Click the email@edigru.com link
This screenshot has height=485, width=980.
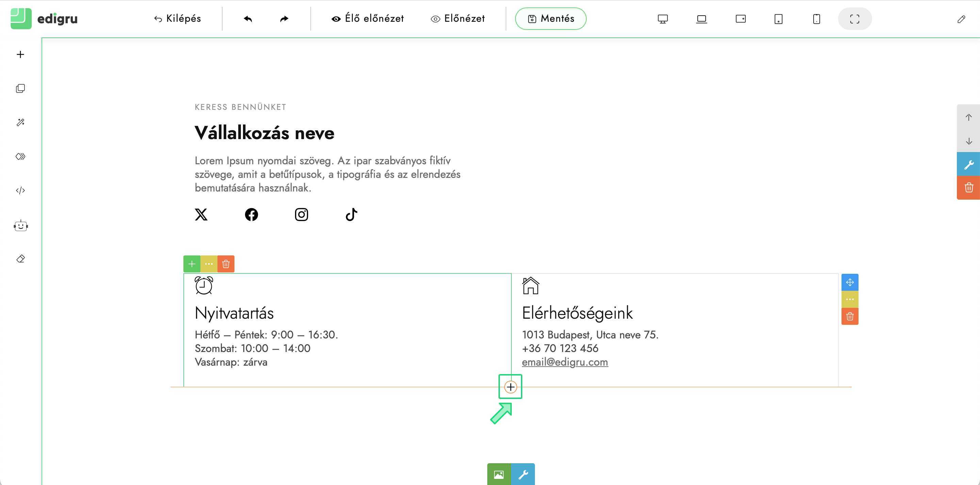pos(565,362)
